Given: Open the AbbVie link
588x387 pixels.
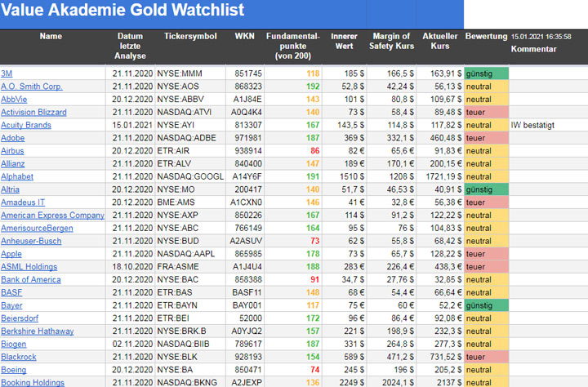Looking at the screenshot, I should (x=14, y=100).
